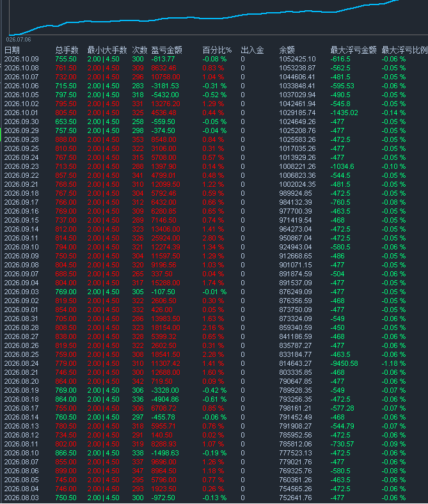Click the 百分比% column header

[217, 50]
